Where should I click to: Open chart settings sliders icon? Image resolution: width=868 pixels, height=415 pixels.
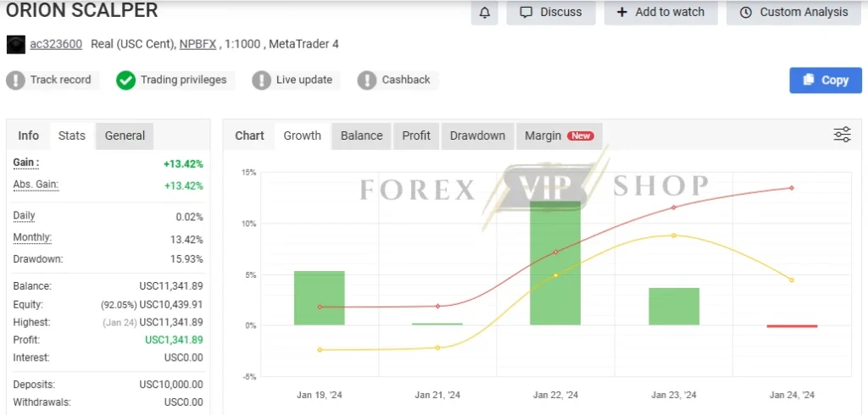[842, 135]
